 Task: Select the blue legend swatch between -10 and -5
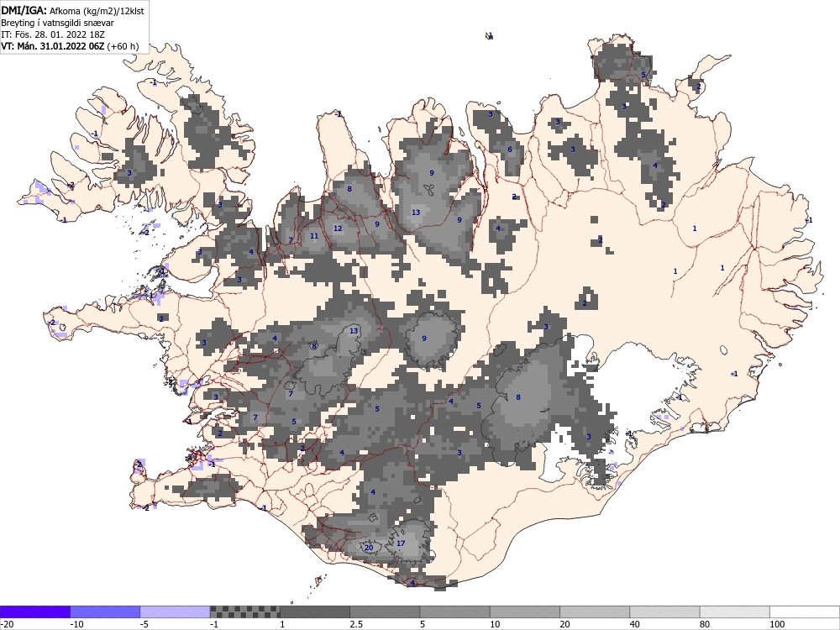tap(105, 612)
